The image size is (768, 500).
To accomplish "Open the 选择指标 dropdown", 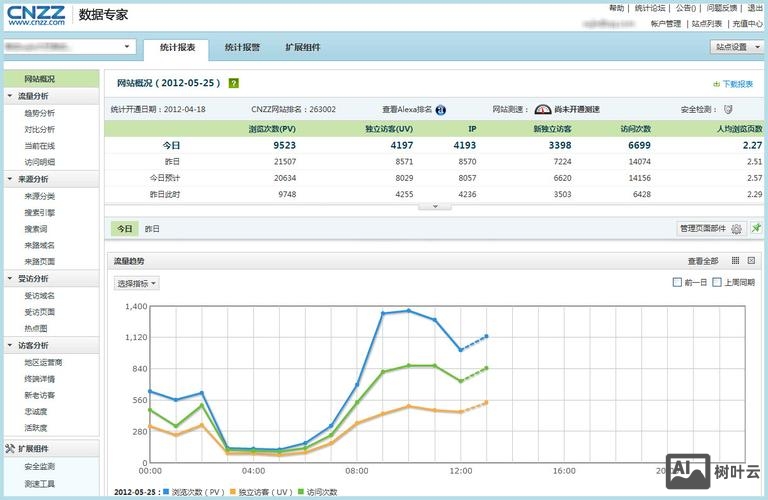I will (137, 283).
